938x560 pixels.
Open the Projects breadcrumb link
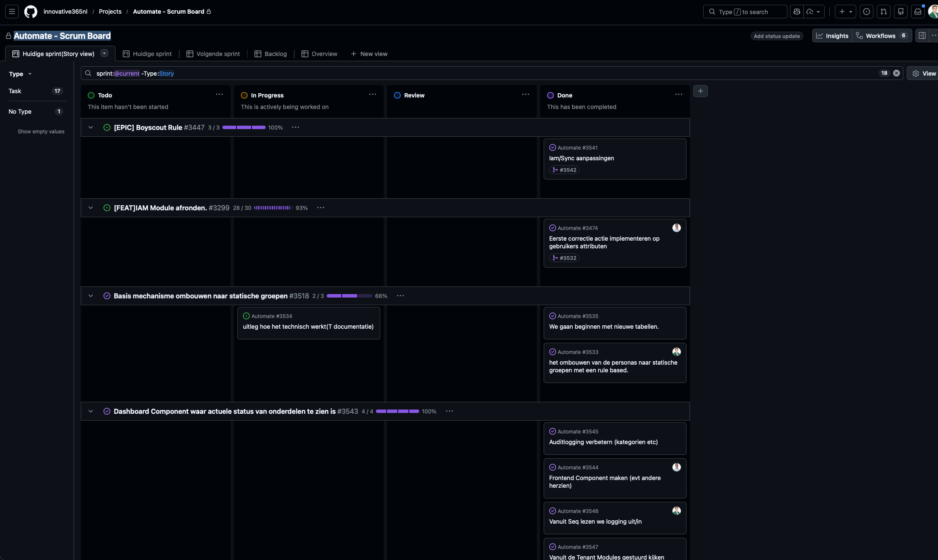(110, 12)
